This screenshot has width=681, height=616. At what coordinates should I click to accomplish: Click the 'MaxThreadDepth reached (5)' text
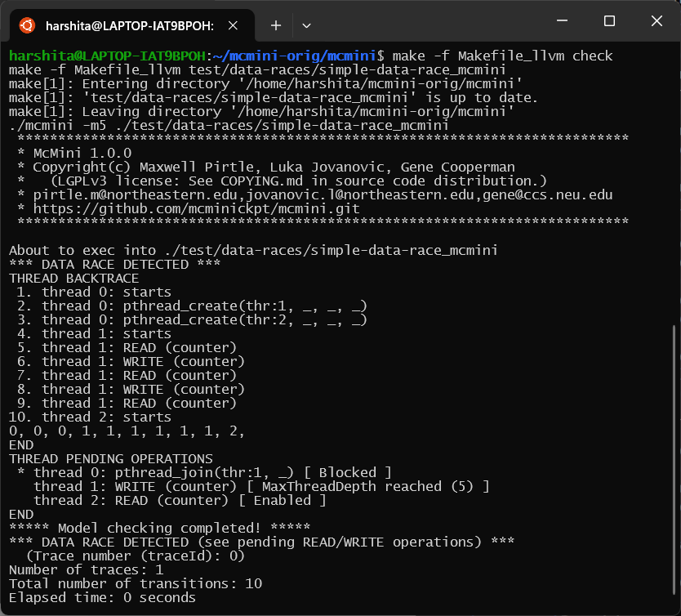pos(367,487)
